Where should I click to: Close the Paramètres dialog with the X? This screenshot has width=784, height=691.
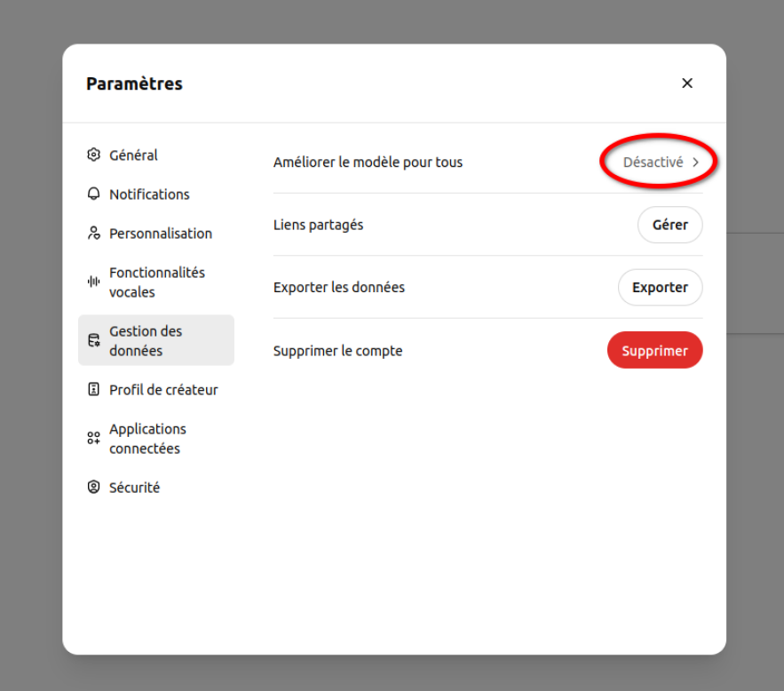click(x=686, y=83)
